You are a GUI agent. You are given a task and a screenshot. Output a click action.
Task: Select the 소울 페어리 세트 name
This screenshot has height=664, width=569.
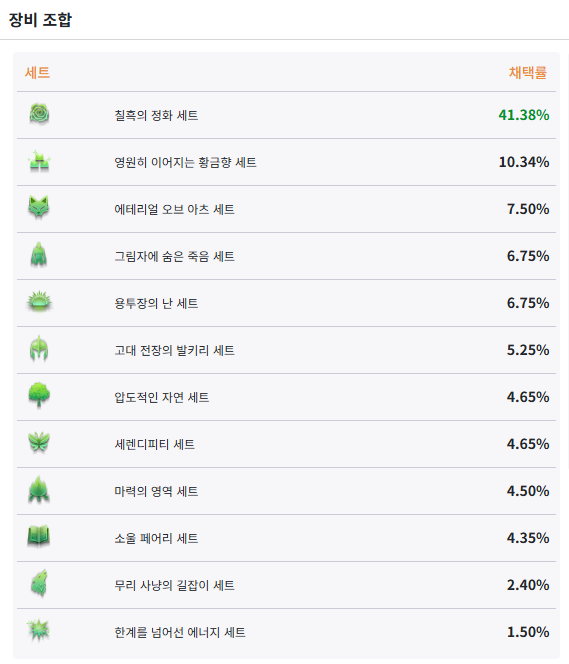point(156,538)
